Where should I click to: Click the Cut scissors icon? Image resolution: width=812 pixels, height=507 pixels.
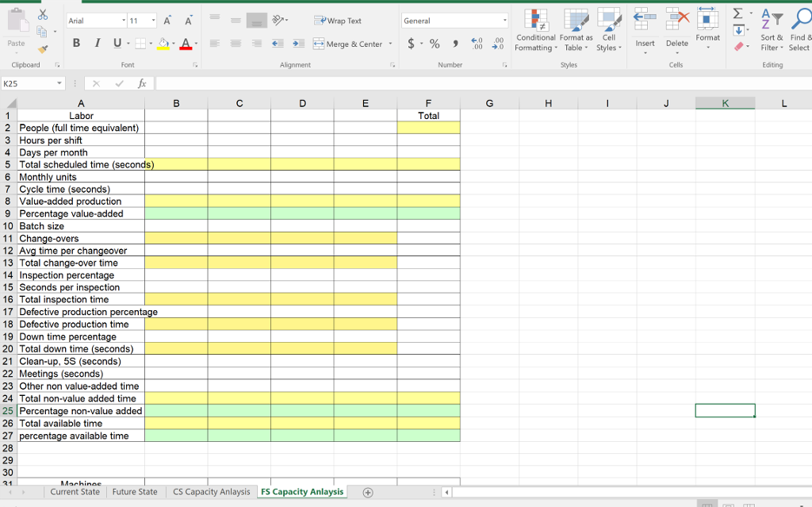pyautogui.click(x=43, y=15)
